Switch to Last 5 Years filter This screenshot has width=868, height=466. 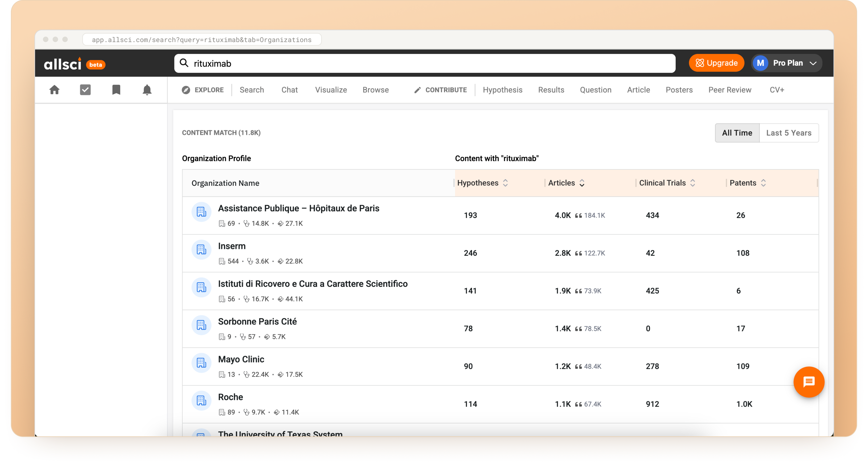[789, 133]
